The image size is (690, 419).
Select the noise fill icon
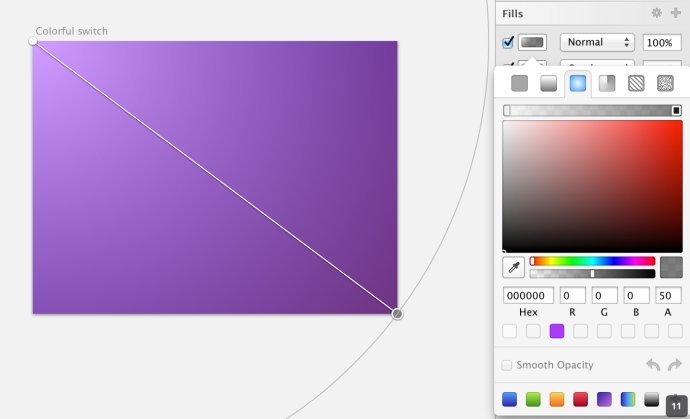665,83
